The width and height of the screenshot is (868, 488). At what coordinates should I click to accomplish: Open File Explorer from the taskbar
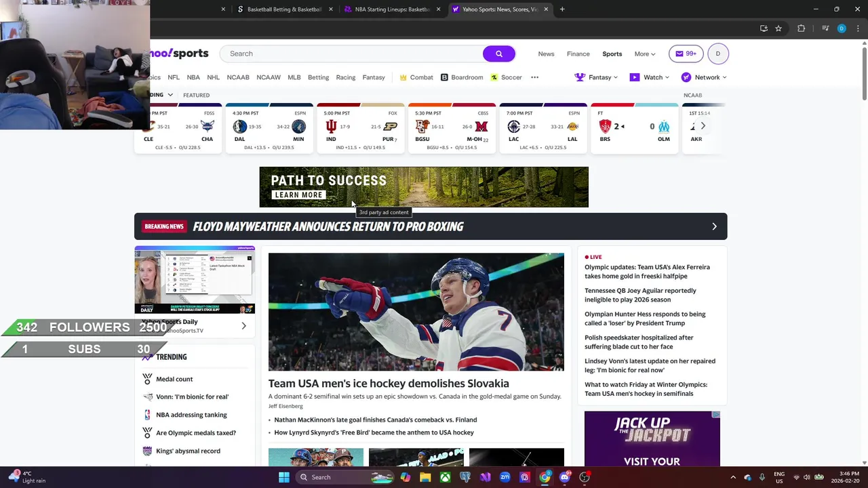coord(425,477)
